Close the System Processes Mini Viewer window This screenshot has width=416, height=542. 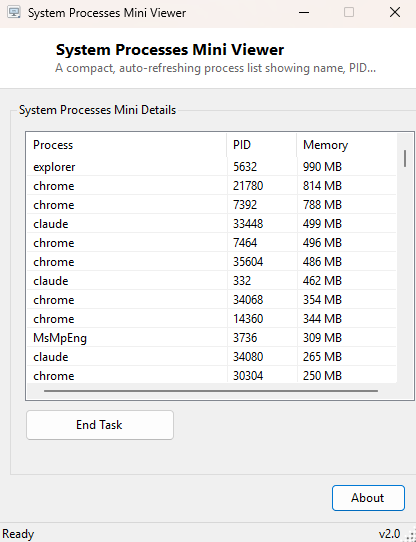coord(395,13)
